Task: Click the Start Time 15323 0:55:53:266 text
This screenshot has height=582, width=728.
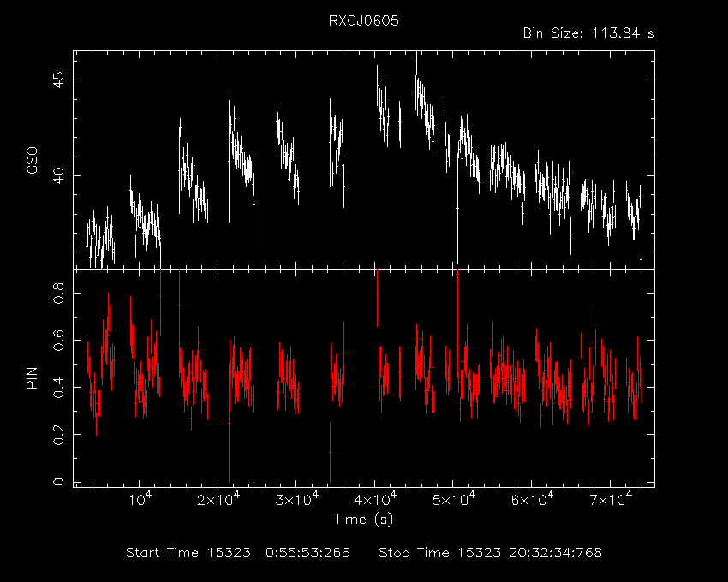Action: 238,553
